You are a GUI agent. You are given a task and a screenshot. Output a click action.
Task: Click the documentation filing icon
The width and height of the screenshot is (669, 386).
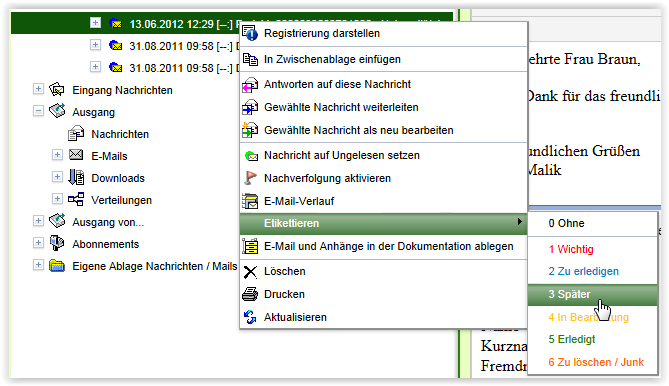tap(250, 246)
